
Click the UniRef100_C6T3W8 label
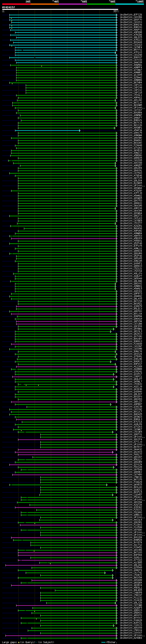click(131, 605)
